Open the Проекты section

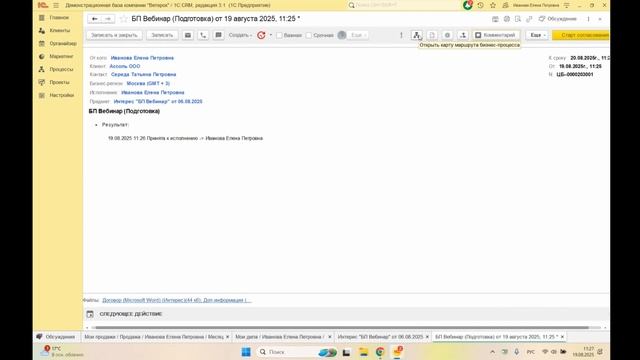59,82
